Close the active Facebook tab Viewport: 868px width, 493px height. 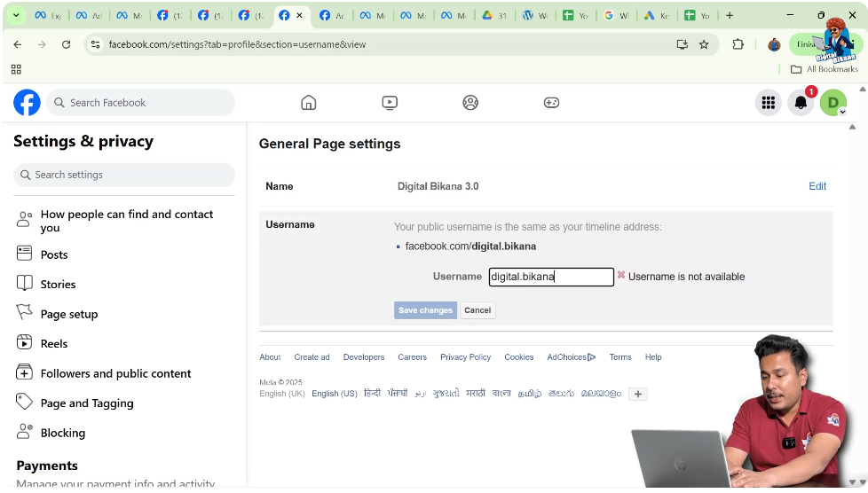pos(299,15)
